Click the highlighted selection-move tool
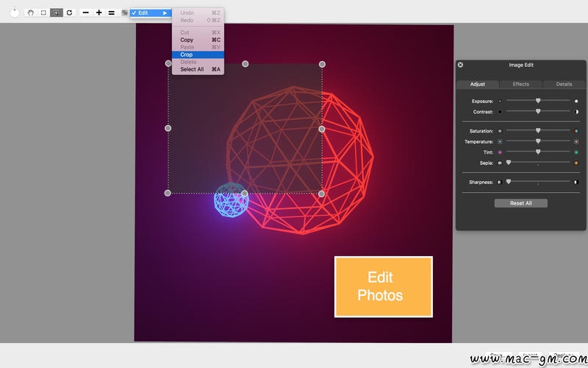Screen dimensions: 588x368 (x=57, y=13)
